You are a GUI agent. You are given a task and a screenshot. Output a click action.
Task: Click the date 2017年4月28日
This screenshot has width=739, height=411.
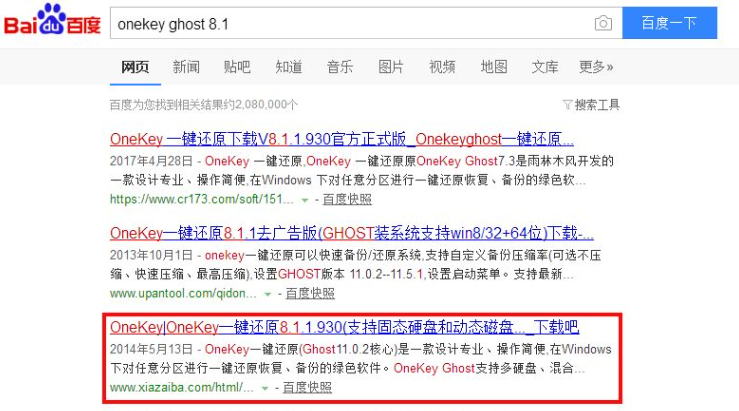click(x=151, y=161)
